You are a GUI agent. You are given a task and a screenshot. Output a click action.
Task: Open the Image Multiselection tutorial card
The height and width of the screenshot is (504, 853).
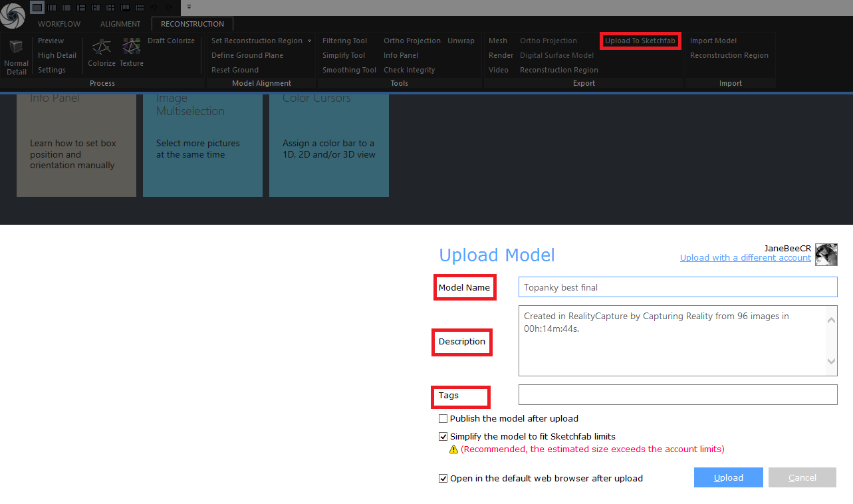point(203,146)
